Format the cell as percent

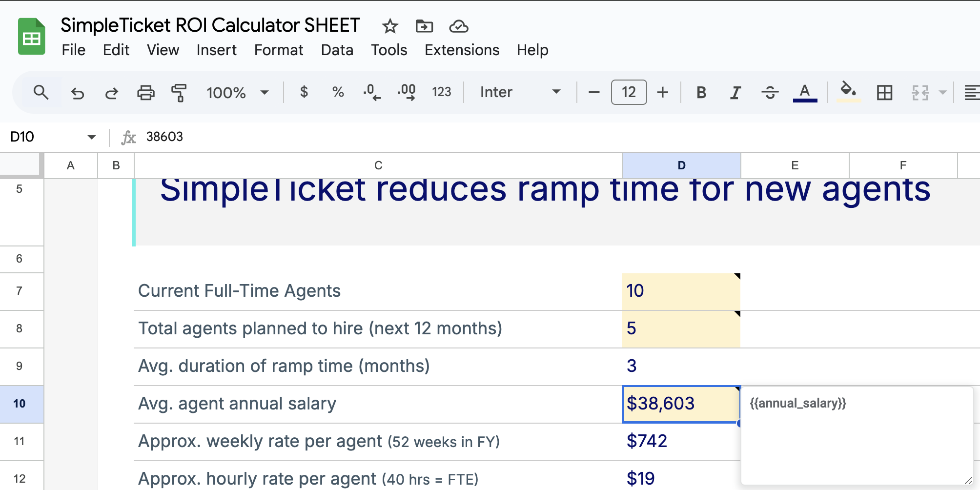point(338,92)
